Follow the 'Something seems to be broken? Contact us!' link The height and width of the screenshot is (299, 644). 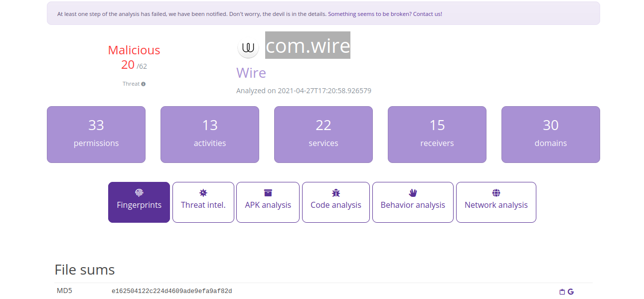pyautogui.click(x=385, y=14)
